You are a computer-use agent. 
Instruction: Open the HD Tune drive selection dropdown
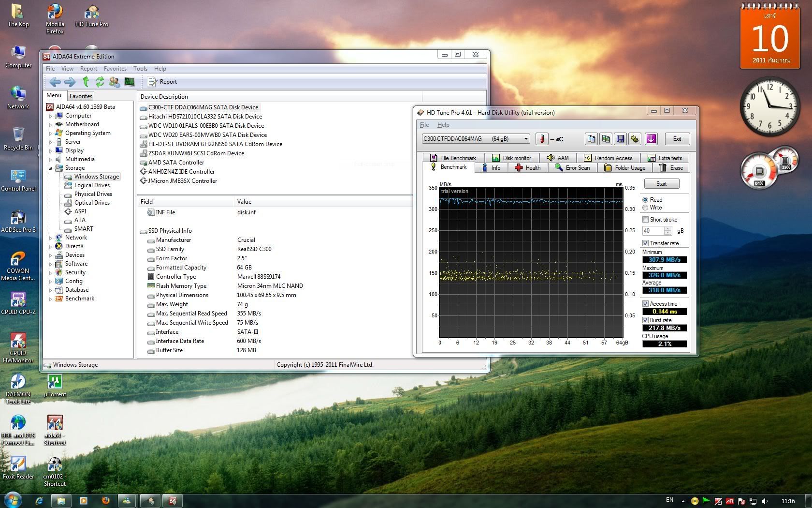pyautogui.click(x=476, y=139)
